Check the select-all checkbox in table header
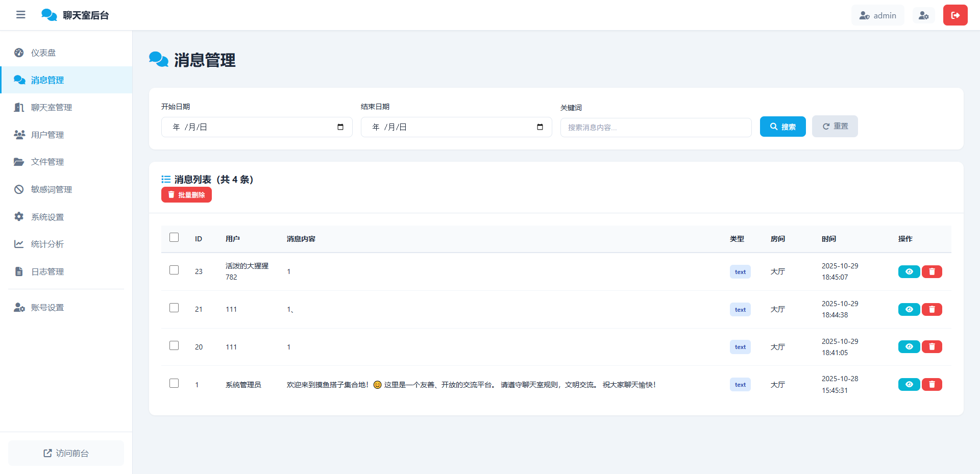The height and width of the screenshot is (474, 980). click(x=174, y=237)
